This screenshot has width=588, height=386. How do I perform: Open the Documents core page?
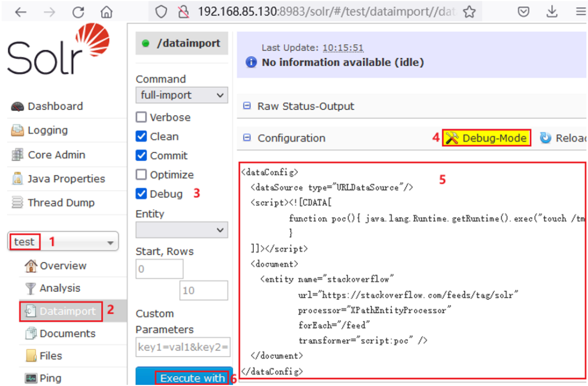pos(68,334)
